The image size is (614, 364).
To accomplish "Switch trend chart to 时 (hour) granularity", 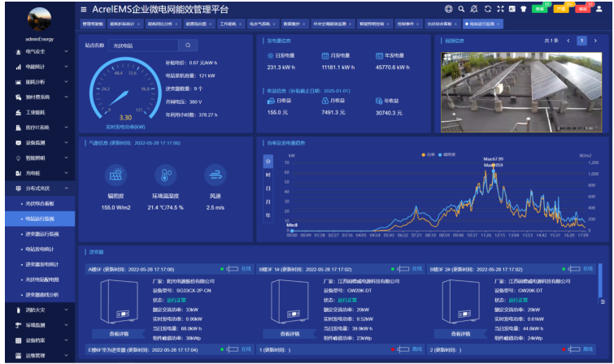I will [268, 175].
